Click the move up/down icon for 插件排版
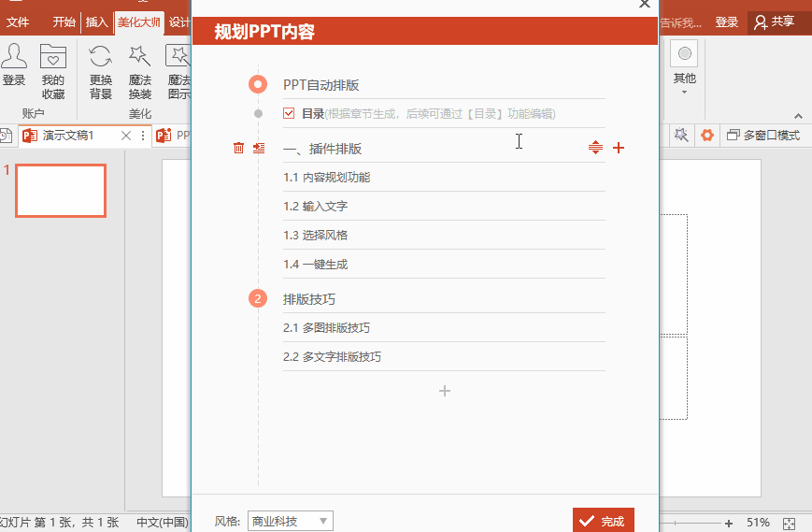 tap(595, 148)
